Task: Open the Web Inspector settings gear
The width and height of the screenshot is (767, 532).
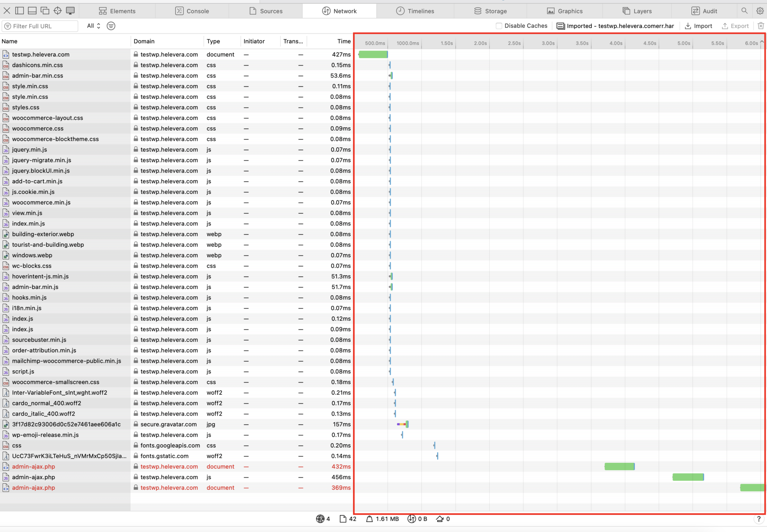Action: click(x=760, y=11)
